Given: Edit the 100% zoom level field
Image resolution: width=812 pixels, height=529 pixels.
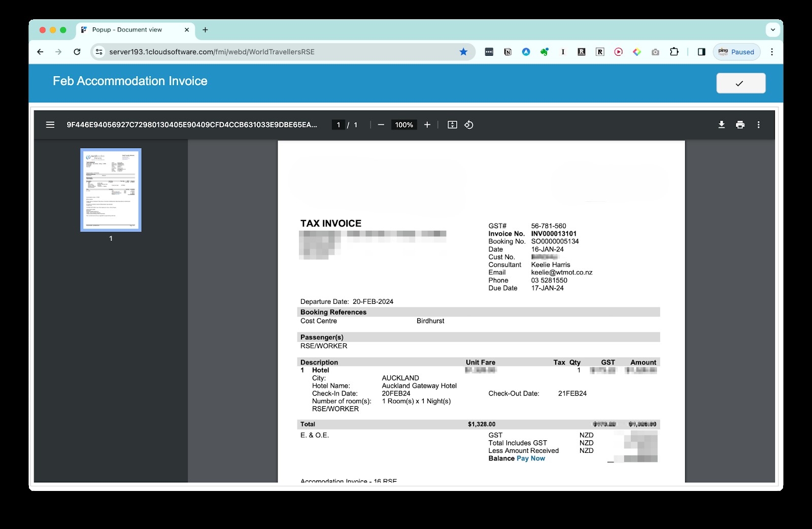Looking at the screenshot, I should [404, 125].
